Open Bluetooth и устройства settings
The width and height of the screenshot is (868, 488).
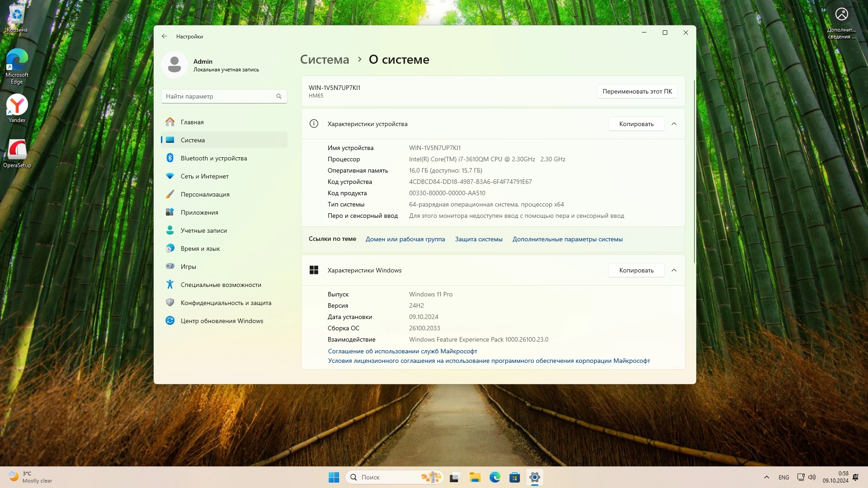[213, 158]
